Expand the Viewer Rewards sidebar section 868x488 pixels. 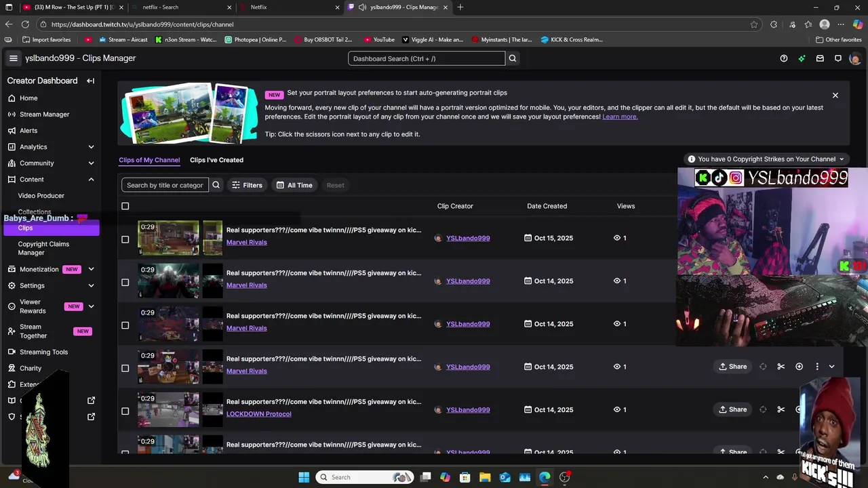[x=91, y=306]
